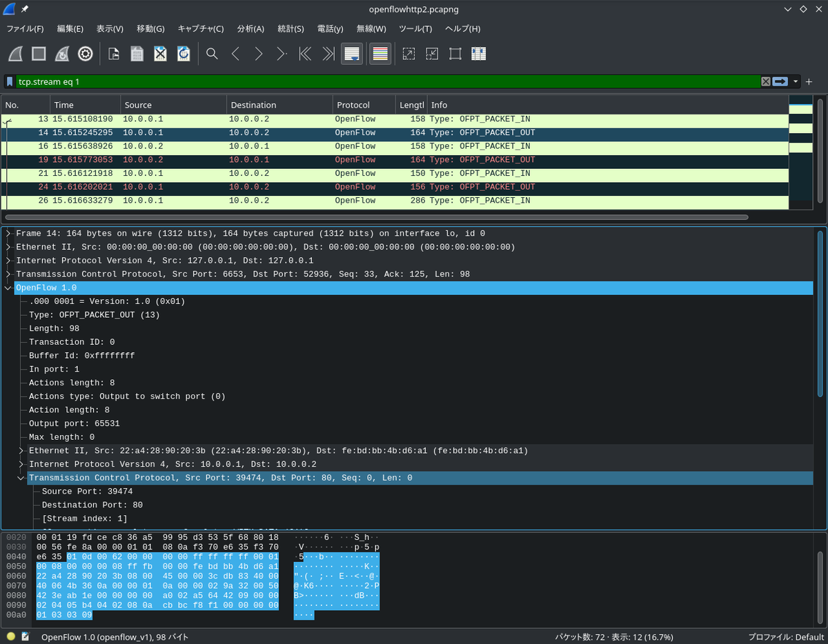This screenshot has height=644, width=828.
Task: Open the キャプチャ(C) menu
Action: click(x=200, y=29)
